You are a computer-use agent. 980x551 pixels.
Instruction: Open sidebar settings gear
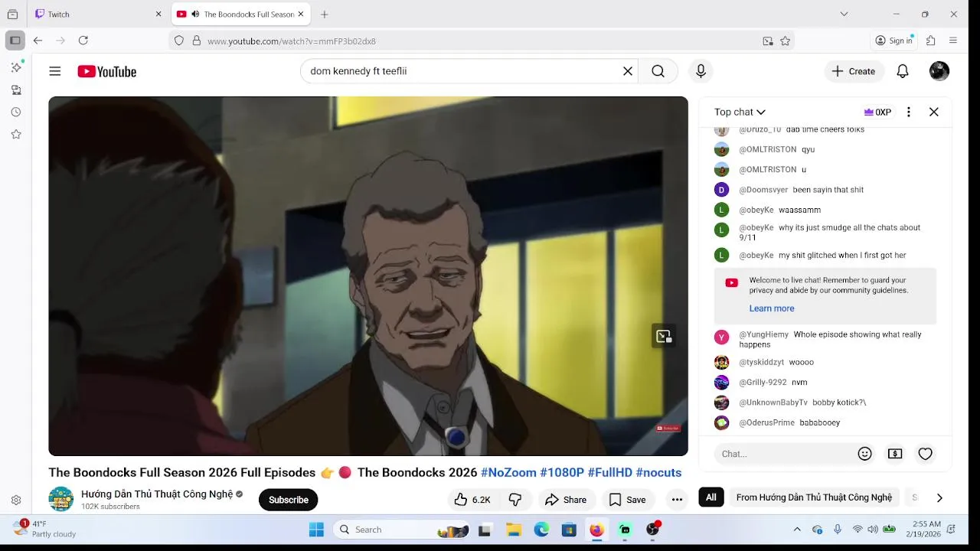click(15, 500)
